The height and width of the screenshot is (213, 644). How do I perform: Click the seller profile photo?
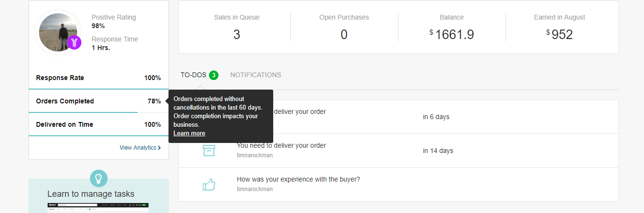coord(58,32)
